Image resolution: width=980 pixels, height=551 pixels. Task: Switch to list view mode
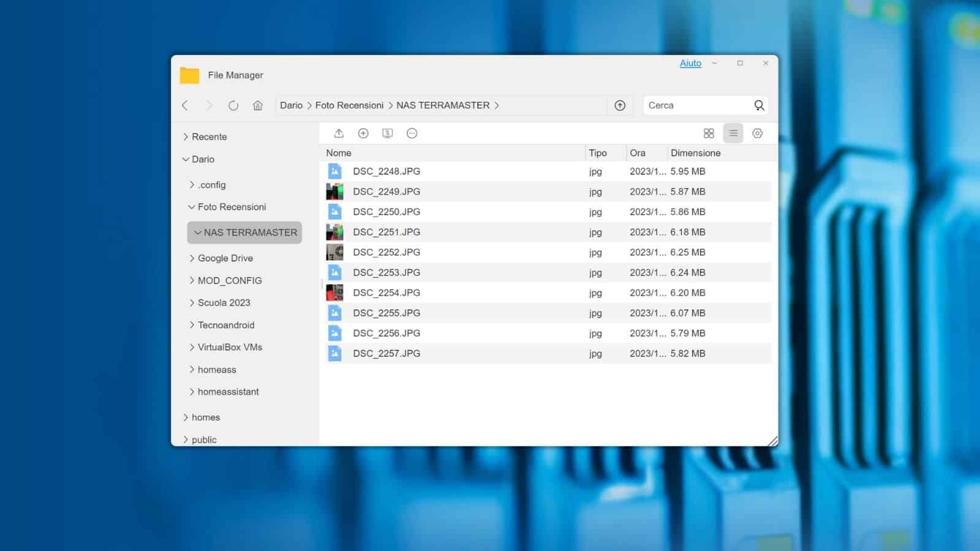733,133
